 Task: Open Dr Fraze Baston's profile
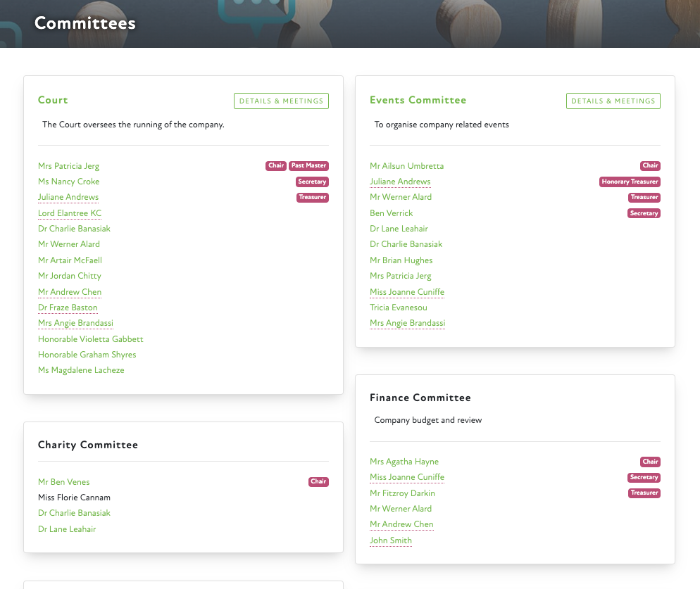coord(68,308)
